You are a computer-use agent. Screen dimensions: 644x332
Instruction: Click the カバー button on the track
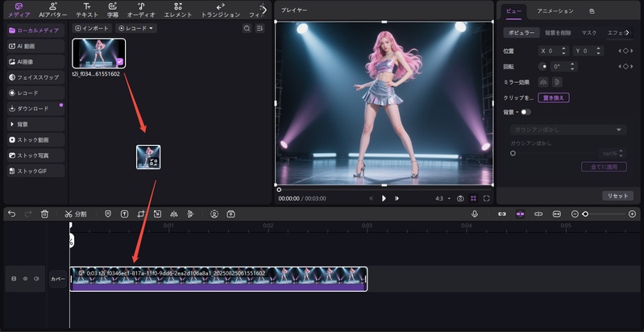(x=58, y=279)
